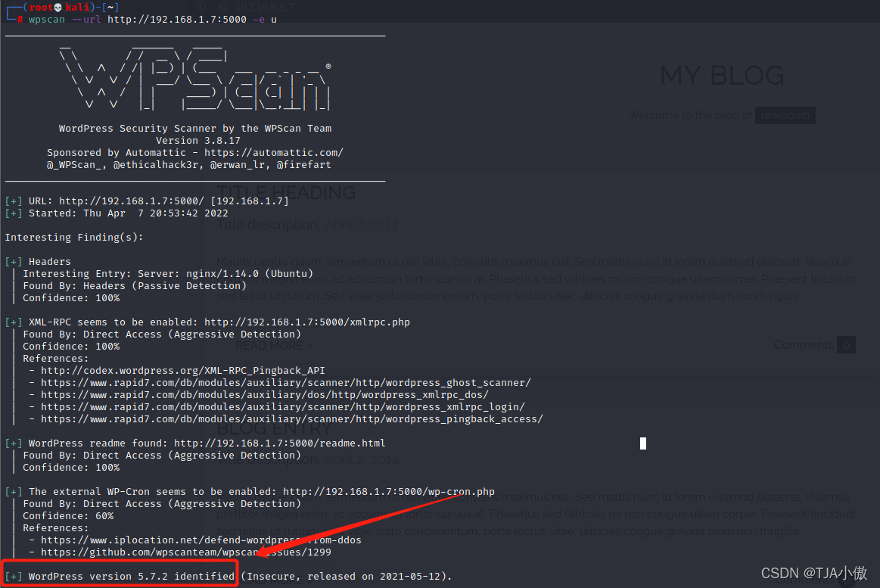Click 'WordPress Security Scanner by the WPScan Team' line
The image size is (880, 588).
pyautogui.click(x=194, y=129)
